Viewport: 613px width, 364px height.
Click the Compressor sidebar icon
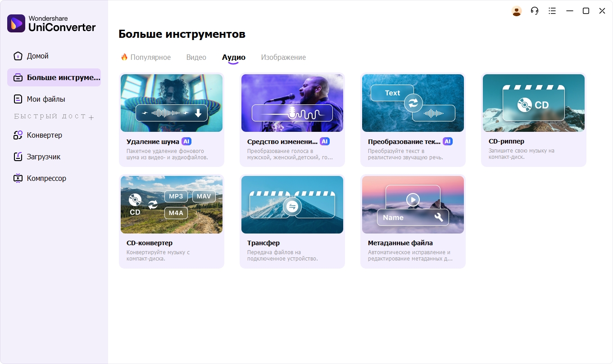(18, 178)
